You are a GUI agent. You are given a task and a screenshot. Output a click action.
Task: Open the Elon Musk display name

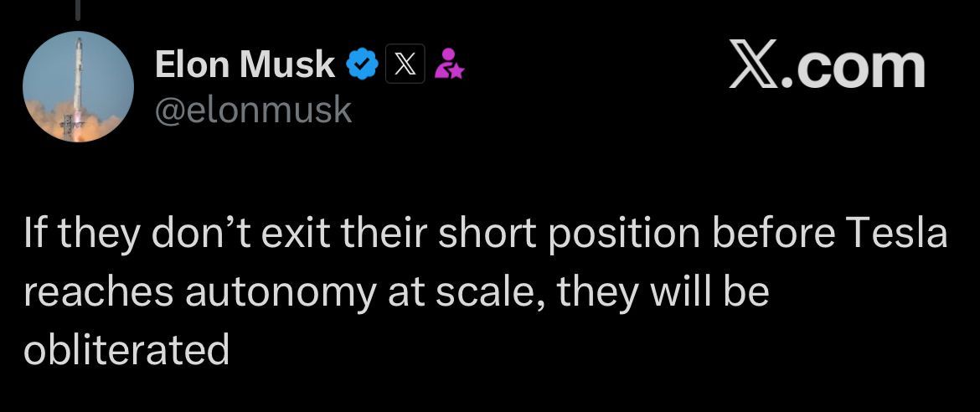(x=245, y=64)
